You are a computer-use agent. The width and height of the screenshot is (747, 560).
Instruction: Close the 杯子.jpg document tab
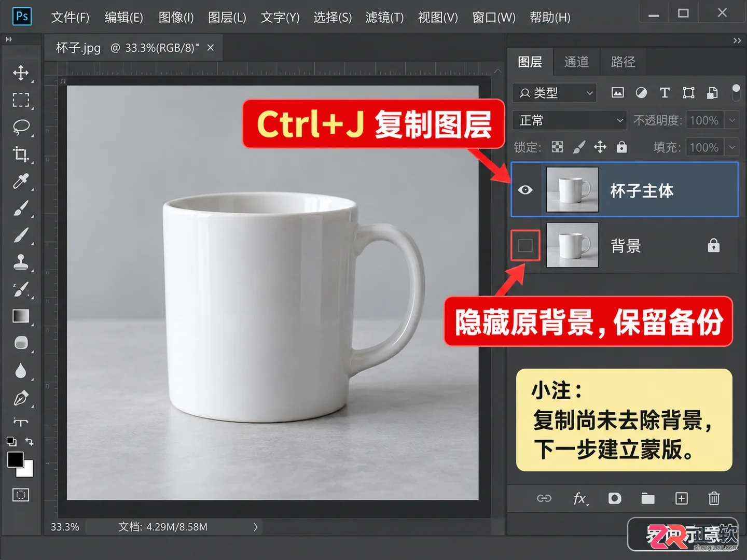pos(211,48)
